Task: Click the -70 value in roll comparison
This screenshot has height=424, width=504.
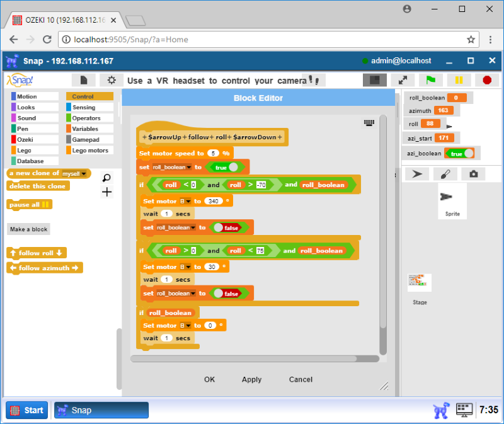Action: tap(261, 185)
